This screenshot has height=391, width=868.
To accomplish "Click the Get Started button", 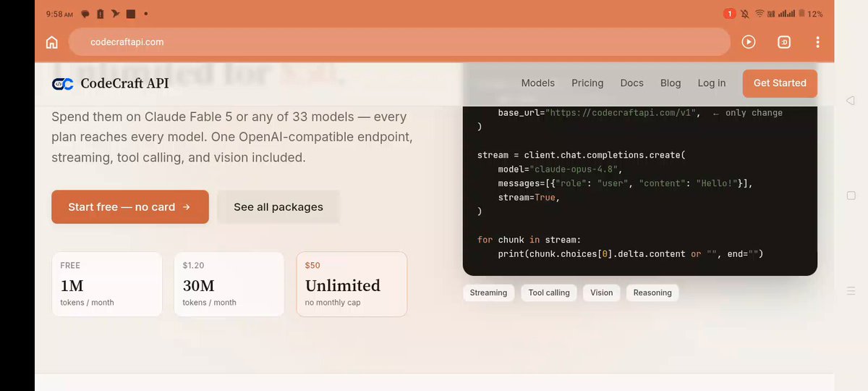I will pos(780,83).
